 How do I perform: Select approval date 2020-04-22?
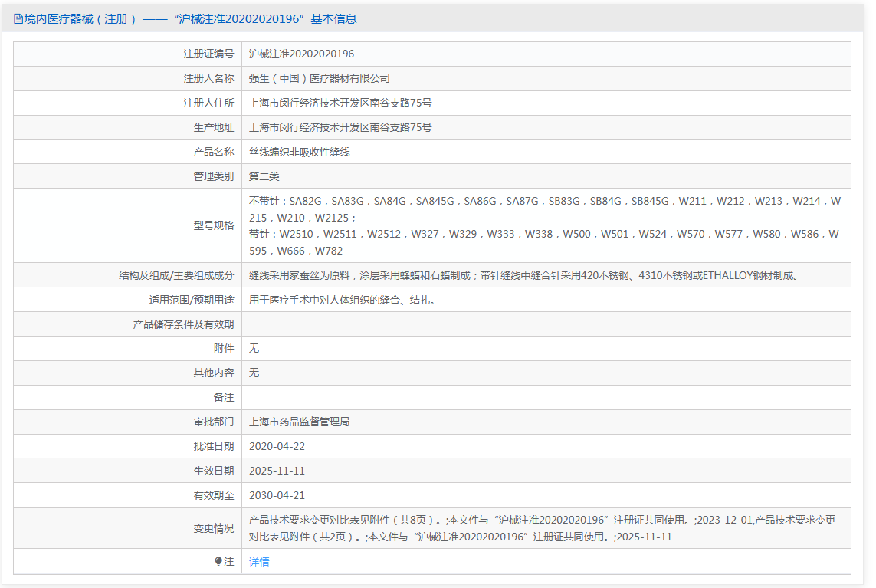pyautogui.click(x=277, y=447)
